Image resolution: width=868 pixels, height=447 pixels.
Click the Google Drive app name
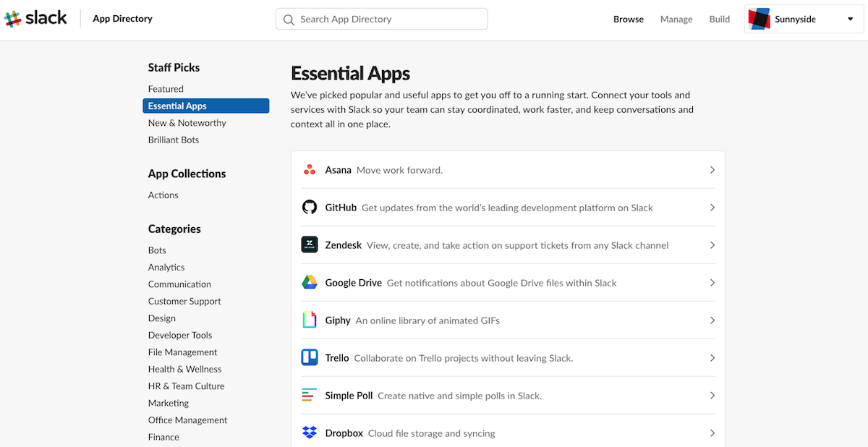point(354,283)
